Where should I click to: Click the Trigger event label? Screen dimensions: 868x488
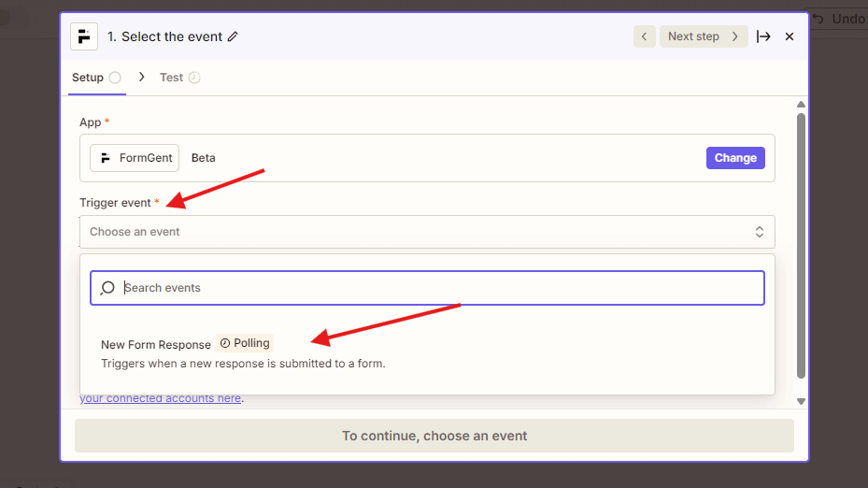point(115,203)
